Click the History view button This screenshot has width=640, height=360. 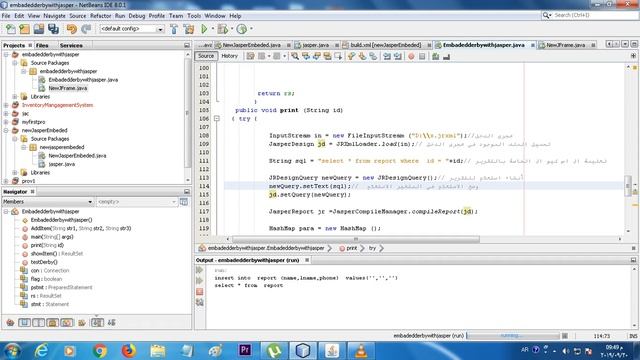click(229, 56)
